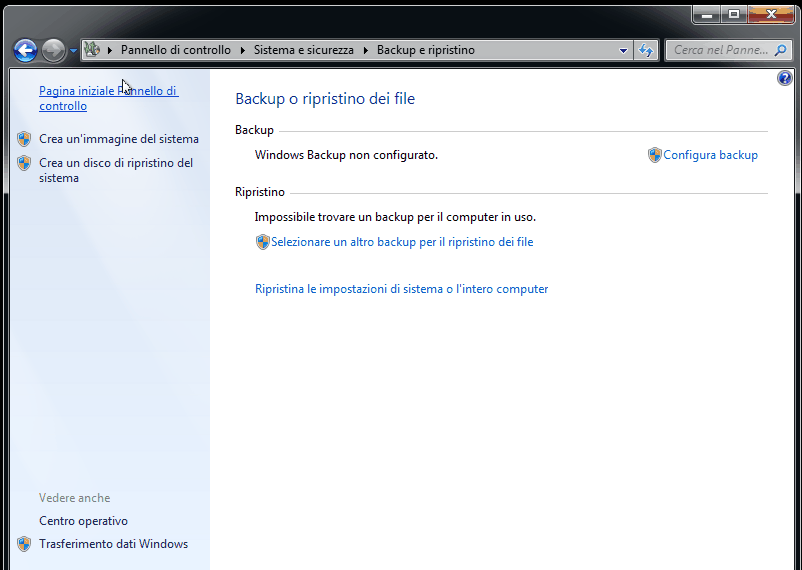Select Backup e ripristino breadcrumb
This screenshot has width=802, height=570.
[x=426, y=50]
